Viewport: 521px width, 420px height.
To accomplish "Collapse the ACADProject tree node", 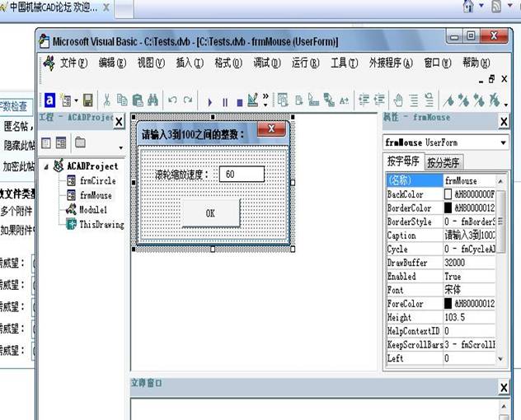I will 45,166.
